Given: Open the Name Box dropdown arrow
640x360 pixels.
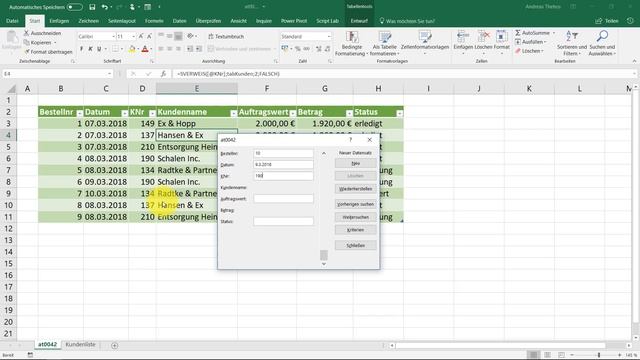Looking at the screenshot, I should 109,74.
